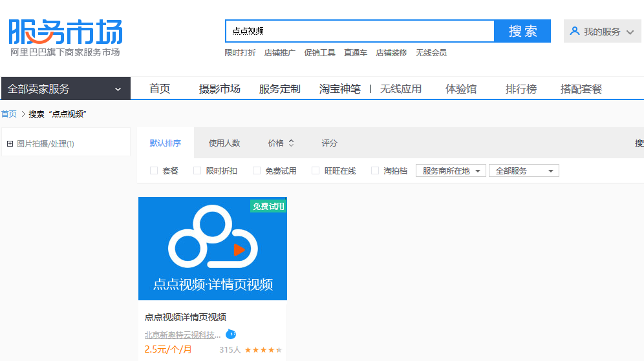Click the plus icon beside 图片拍摄/处理

coord(10,143)
